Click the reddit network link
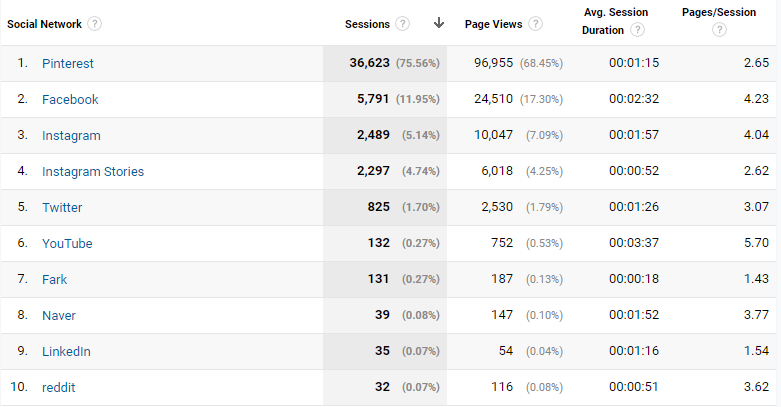Screen dimensions: 781x407 [58, 387]
